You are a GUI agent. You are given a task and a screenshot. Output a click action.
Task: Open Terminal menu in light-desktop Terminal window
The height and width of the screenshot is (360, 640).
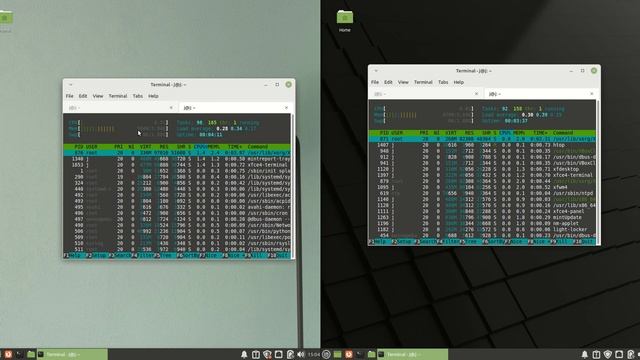click(118, 96)
